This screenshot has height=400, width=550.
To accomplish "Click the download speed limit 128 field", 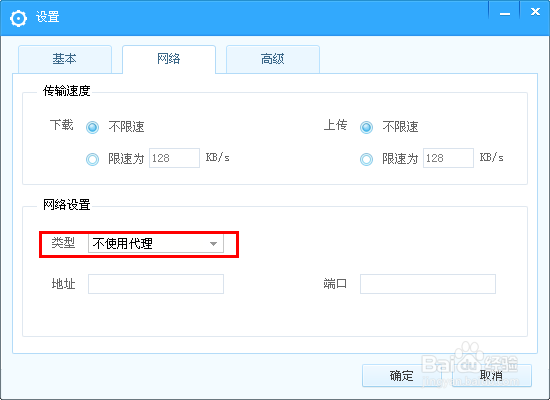I will click(174, 158).
